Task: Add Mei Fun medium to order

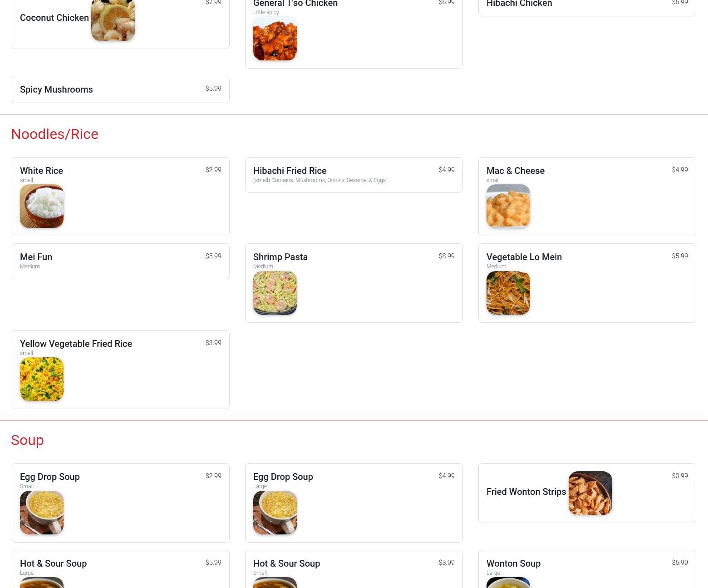Action: [121, 261]
